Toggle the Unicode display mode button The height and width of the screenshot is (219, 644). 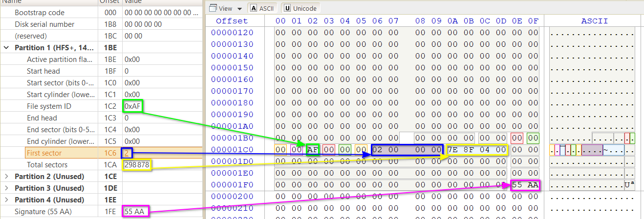[300, 8]
